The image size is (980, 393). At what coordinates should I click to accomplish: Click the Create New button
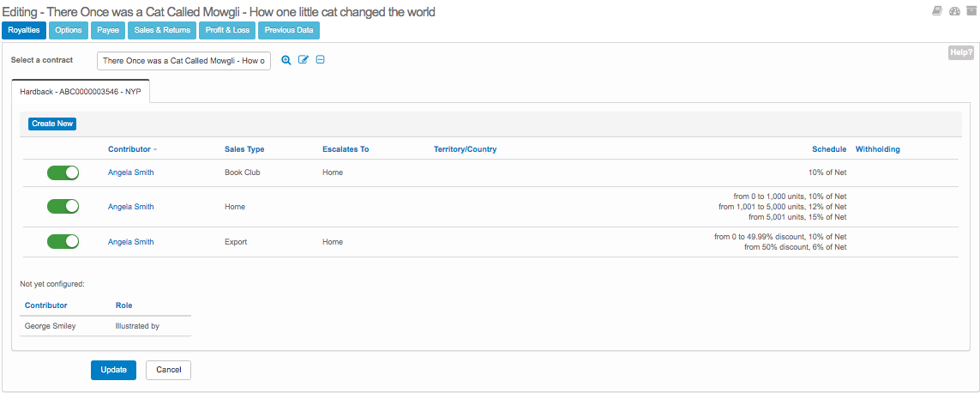[52, 124]
